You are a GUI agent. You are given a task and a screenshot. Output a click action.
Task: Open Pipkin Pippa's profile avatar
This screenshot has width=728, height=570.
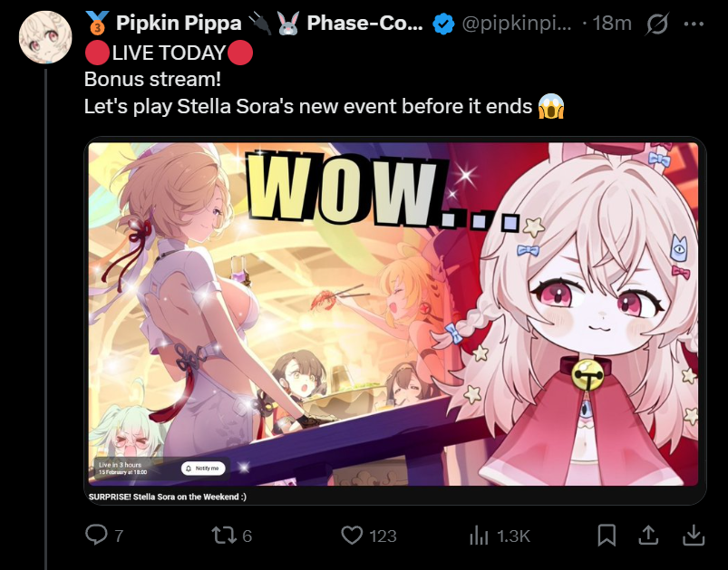click(45, 37)
